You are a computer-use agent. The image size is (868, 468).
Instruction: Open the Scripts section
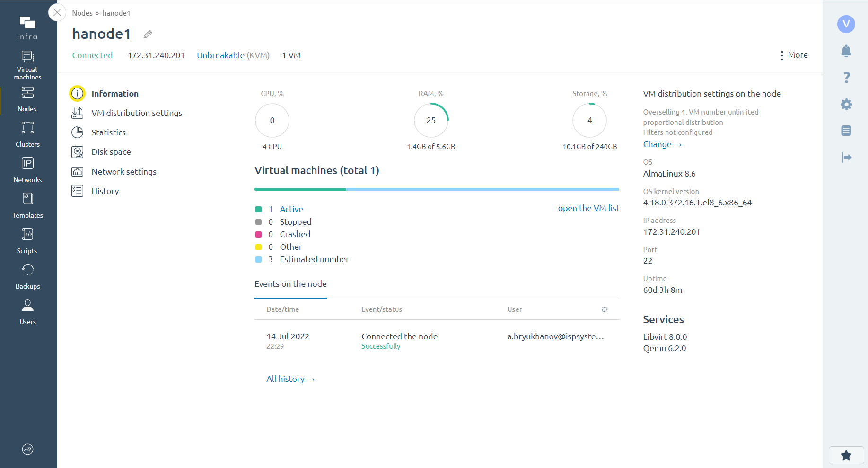(27, 241)
